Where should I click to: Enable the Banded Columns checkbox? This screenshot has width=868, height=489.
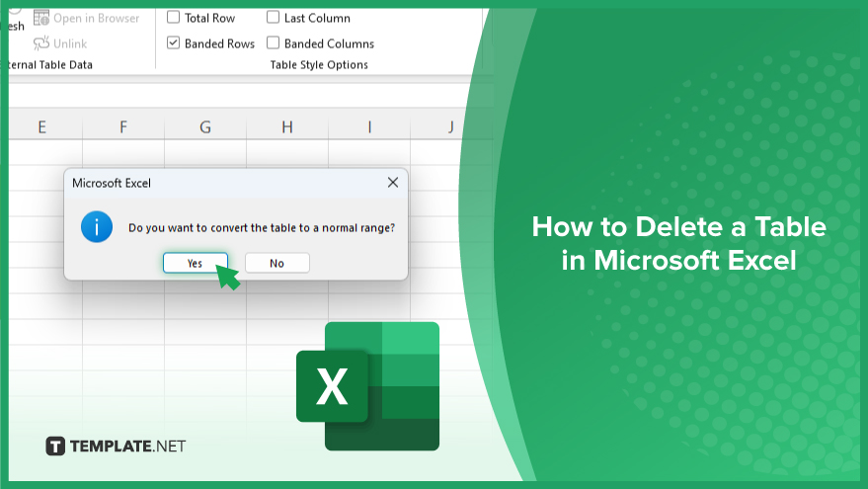[273, 42]
